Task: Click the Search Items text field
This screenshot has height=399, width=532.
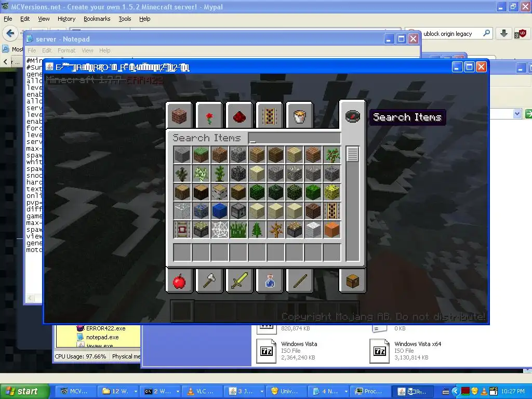Action: pos(295,138)
